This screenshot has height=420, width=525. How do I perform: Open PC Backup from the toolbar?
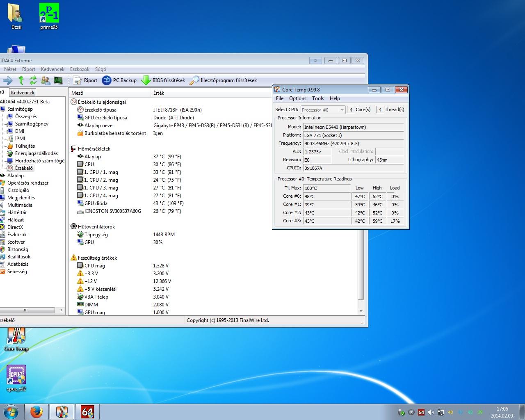[x=119, y=80]
